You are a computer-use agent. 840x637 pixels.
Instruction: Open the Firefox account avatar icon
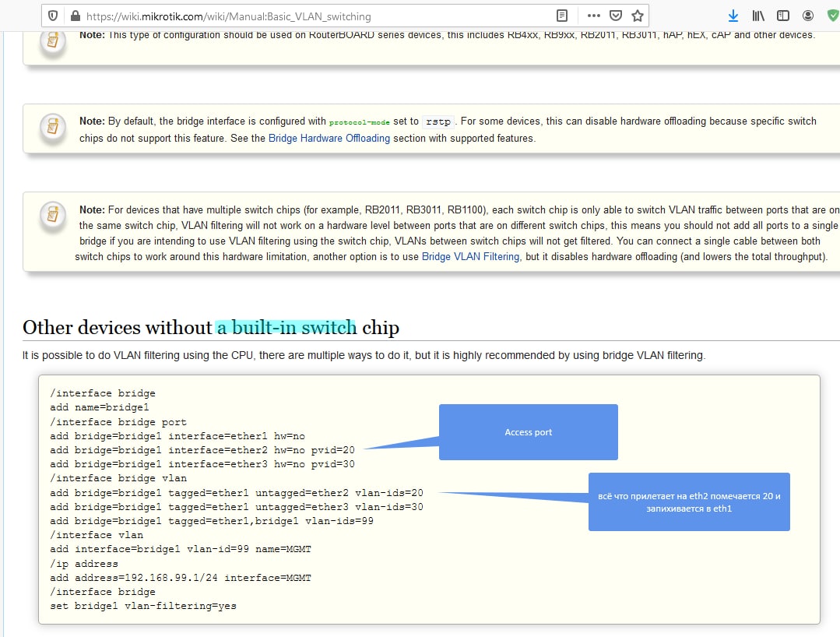808,16
